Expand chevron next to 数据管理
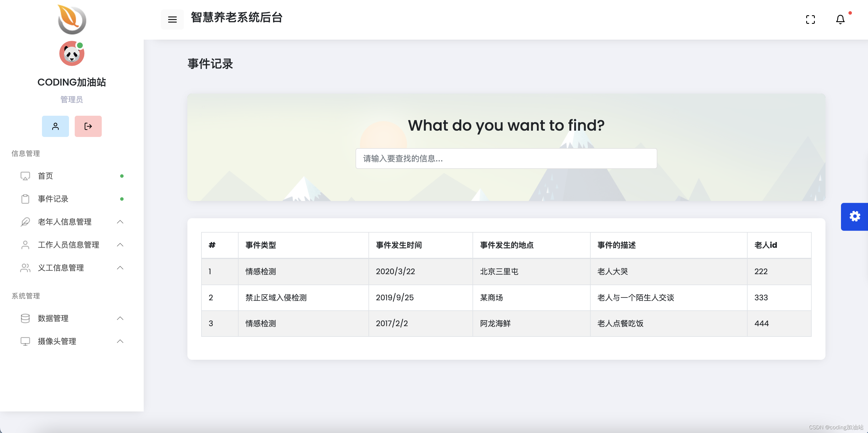This screenshot has height=433, width=868. click(120, 318)
